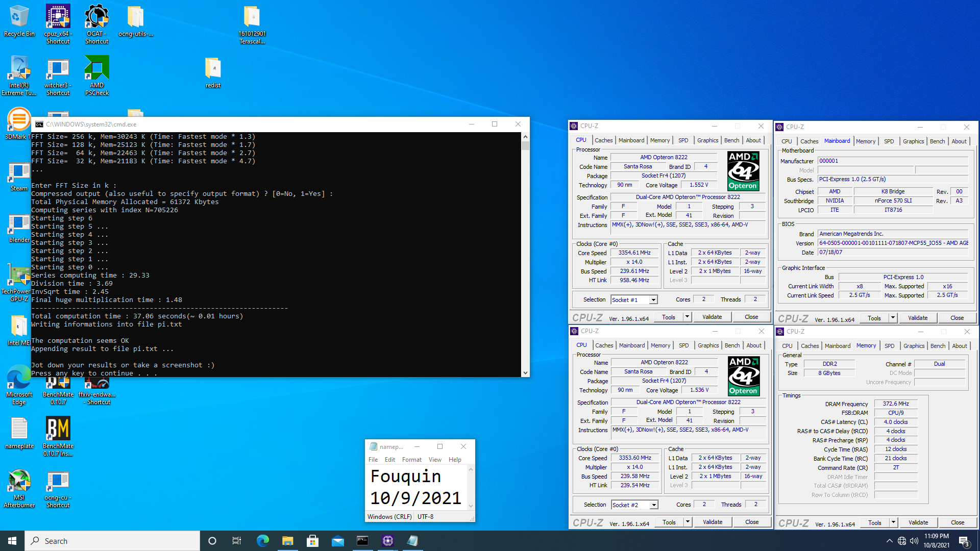Open volume control in system tray
Image resolution: width=980 pixels, height=551 pixels.
pyautogui.click(x=914, y=541)
